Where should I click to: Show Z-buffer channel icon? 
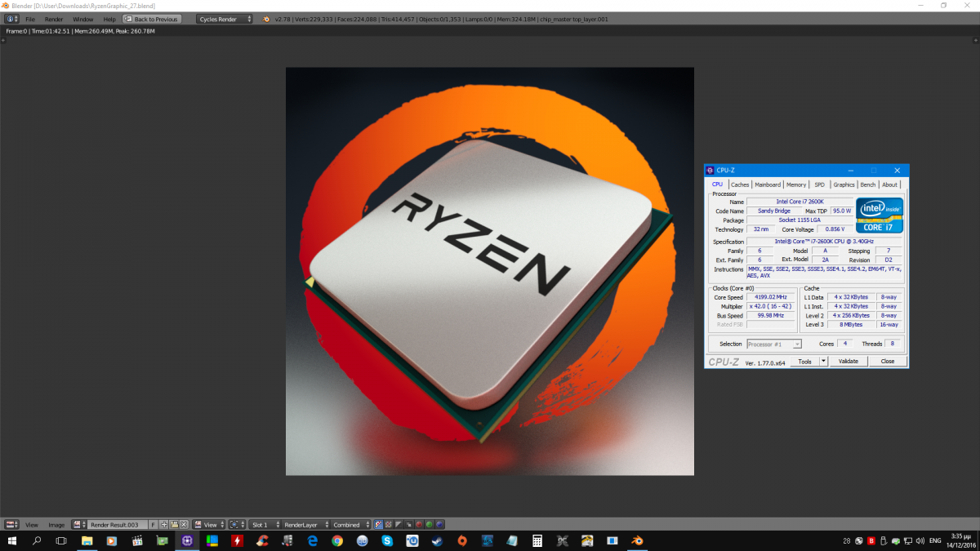click(x=408, y=525)
